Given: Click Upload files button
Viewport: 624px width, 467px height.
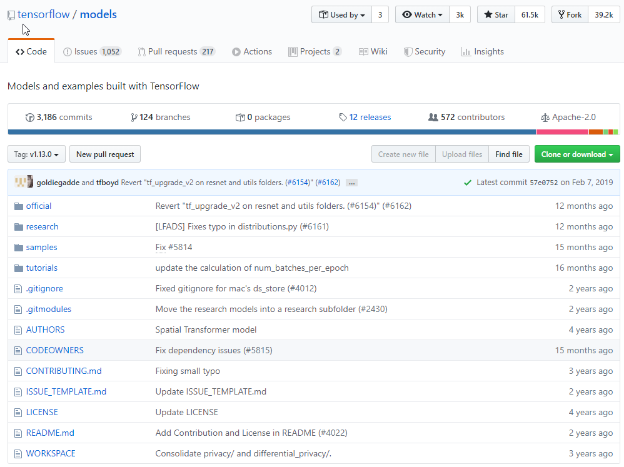Looking at the screenshot, I should (x=462, y=154).
